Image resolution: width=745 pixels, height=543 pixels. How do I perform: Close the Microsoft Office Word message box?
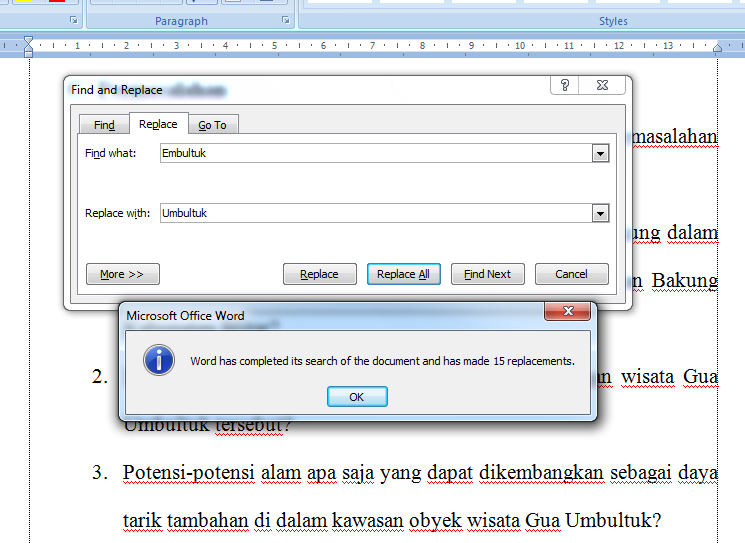[x=567, y=311]
